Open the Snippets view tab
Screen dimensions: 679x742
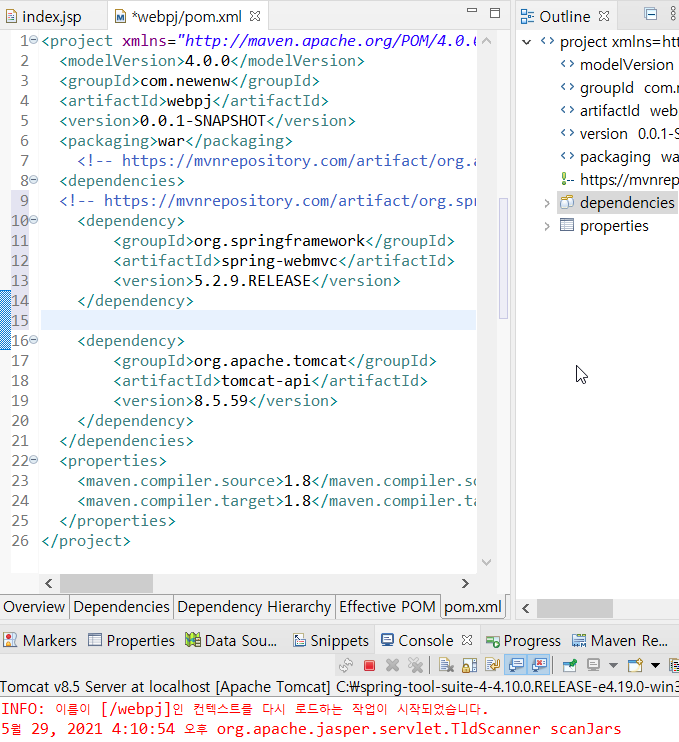pyautogui.click(x=330, y=641)
